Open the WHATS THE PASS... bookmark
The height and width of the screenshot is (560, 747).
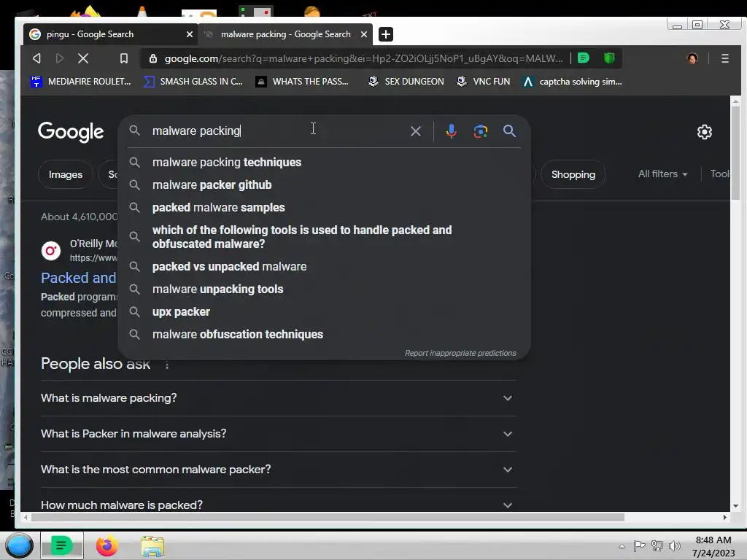coord(302,82)
